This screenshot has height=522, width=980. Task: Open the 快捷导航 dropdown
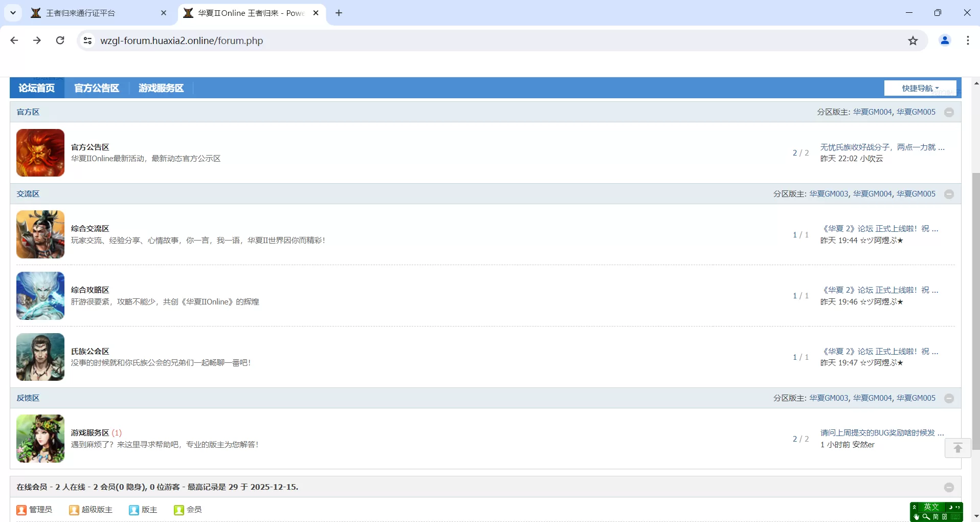[920, 88]
